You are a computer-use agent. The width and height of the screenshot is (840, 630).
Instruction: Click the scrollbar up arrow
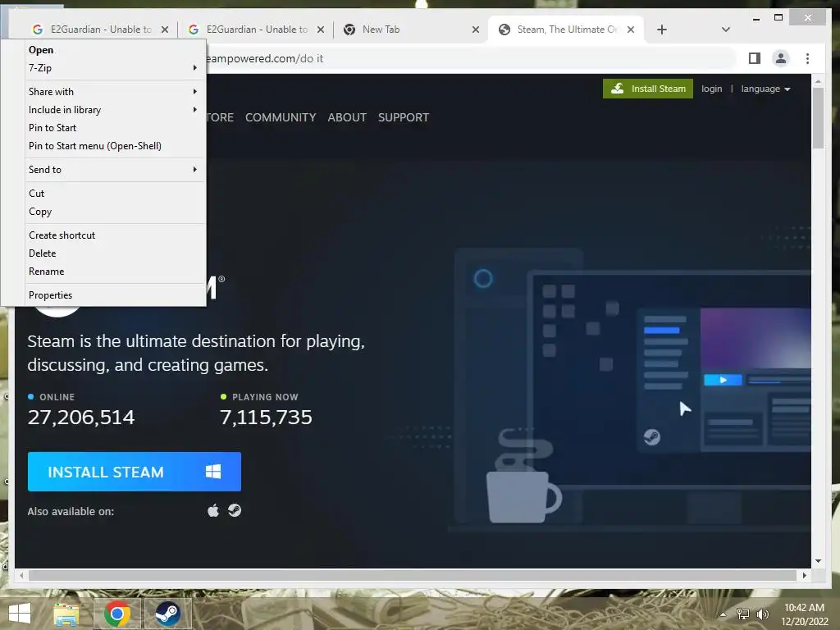pos(818,81)
